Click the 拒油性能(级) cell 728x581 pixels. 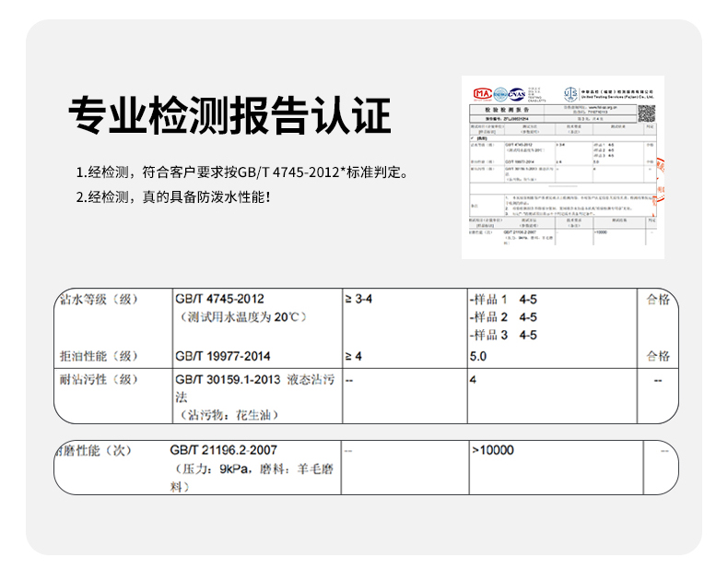pyautogui.click(x=99, y=356)
